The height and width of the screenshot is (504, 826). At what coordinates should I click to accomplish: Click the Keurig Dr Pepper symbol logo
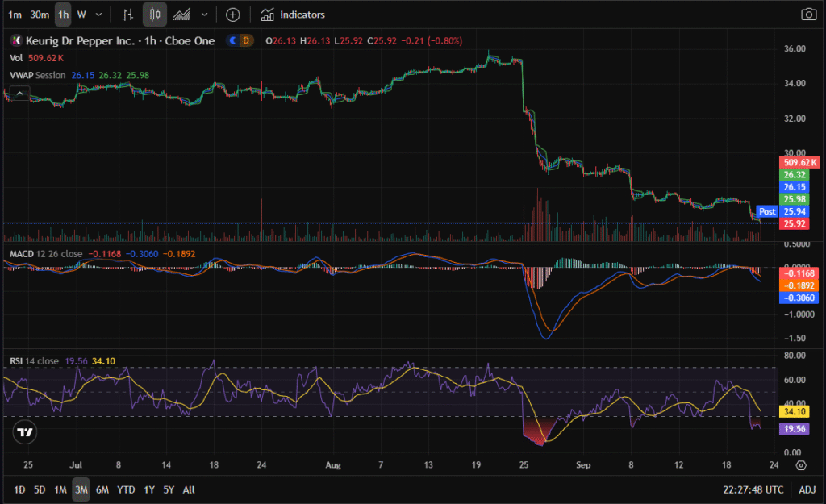[15, 40]
